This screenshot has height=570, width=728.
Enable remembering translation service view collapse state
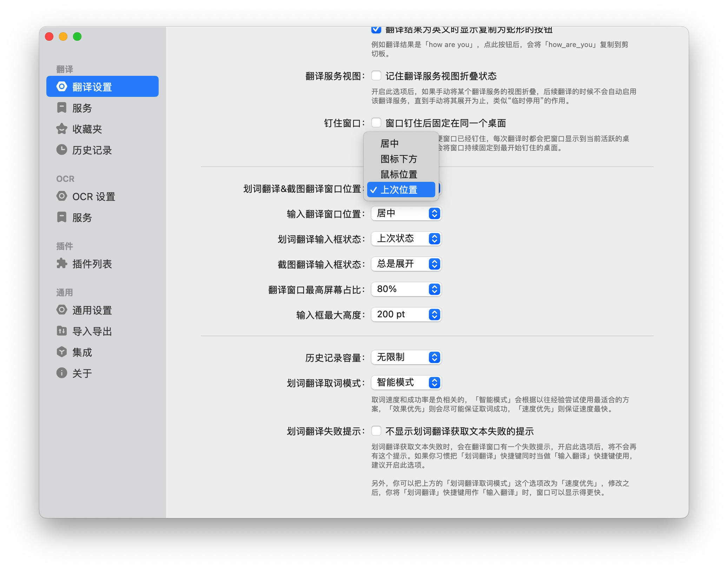coord(376,76)
